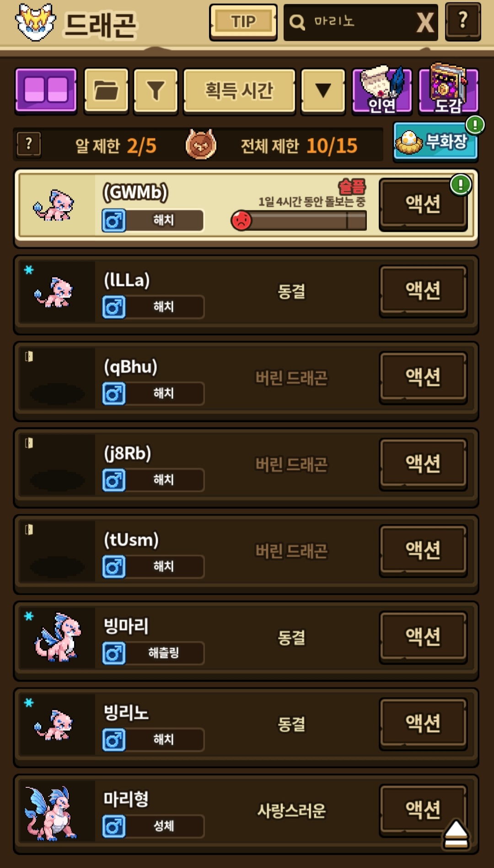
Task: Click the (GWMb) sadness care progress bar
Action: (299, 221)
